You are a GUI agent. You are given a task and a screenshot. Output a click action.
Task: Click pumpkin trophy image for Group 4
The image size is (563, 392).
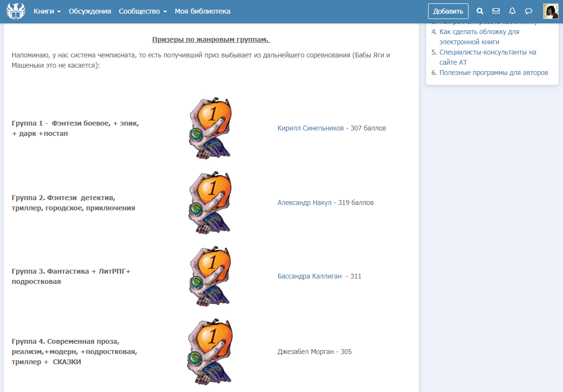pos(210,352)
